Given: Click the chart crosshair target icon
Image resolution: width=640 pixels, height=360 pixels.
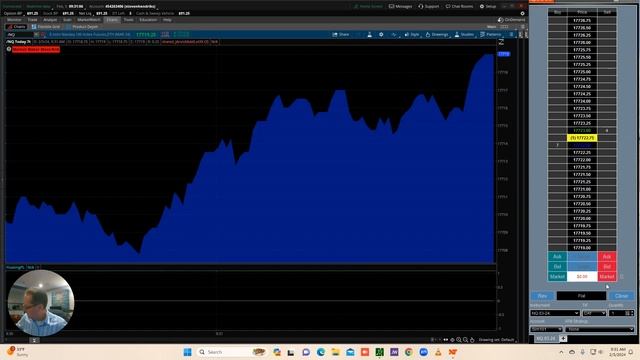Looking at the screenshot, I should 452,340.
